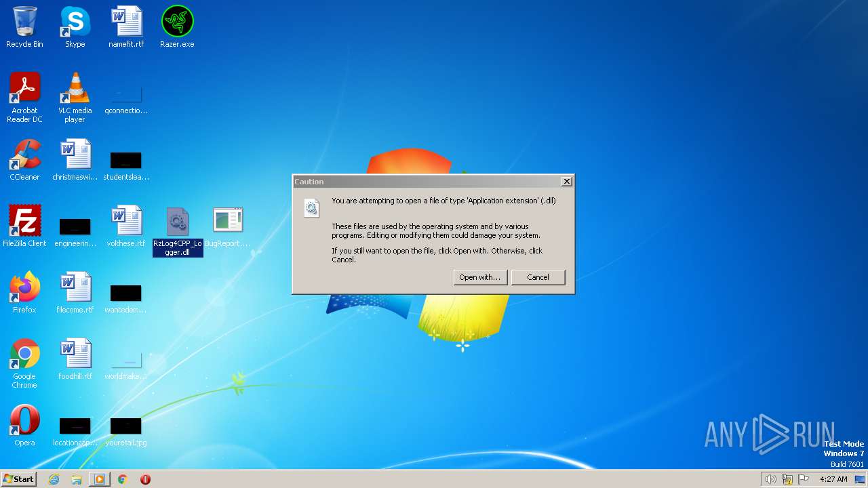Image resolution: width=868 pixels, height=488 pixels.
Task: Click the red Opera taskbar icon
Action: pyautogui.click(x=145, y=479)
